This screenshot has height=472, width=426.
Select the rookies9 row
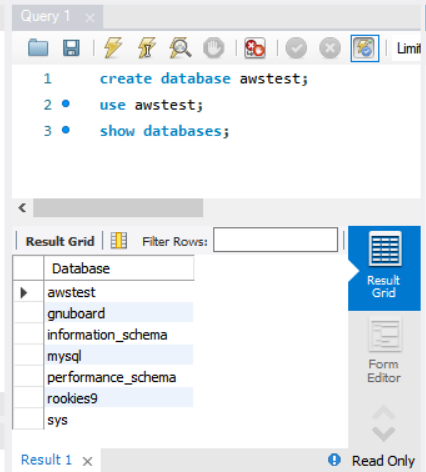click(x=119, y=398)
